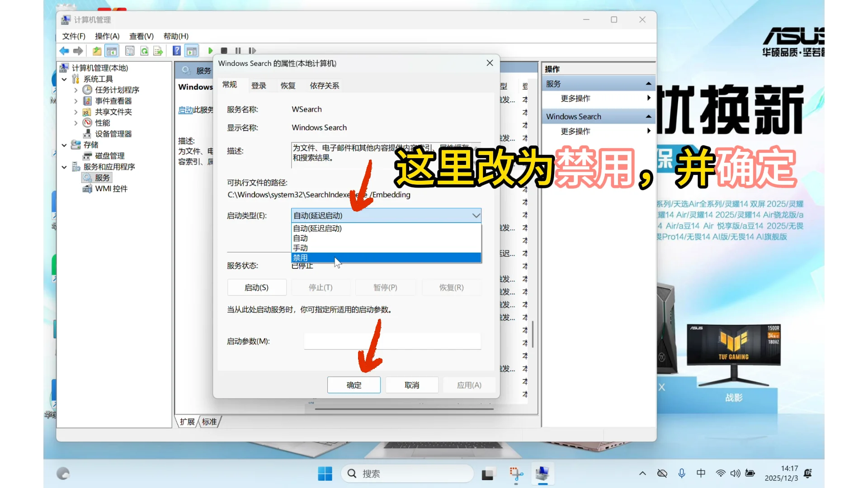Click the Back navigation arrow
The image size is (868, 488).
pyautogui.click(x=64, y=51)
